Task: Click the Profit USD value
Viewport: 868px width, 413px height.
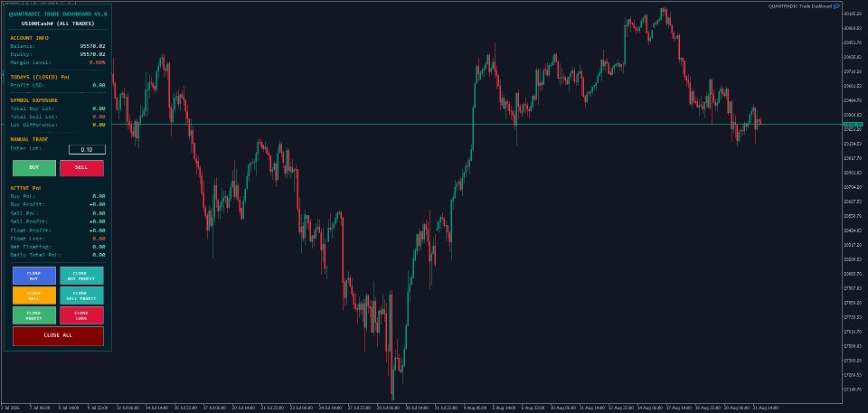Action: [99, 85]
